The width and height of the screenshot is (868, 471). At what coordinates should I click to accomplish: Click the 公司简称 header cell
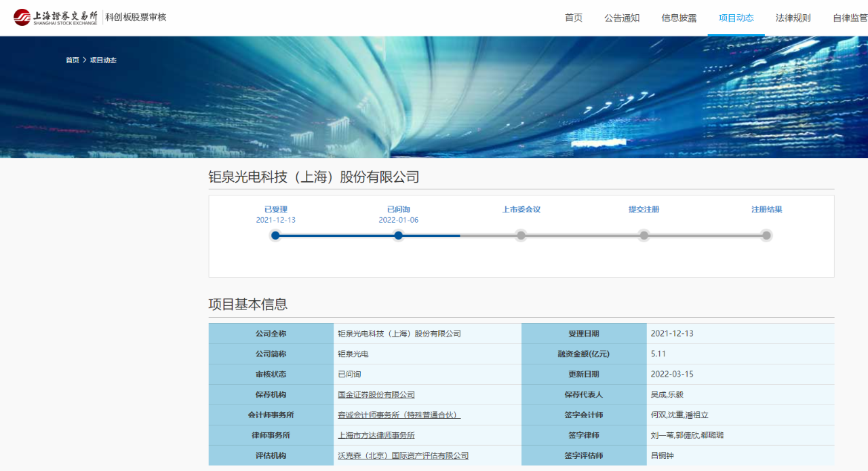(271, 354)
